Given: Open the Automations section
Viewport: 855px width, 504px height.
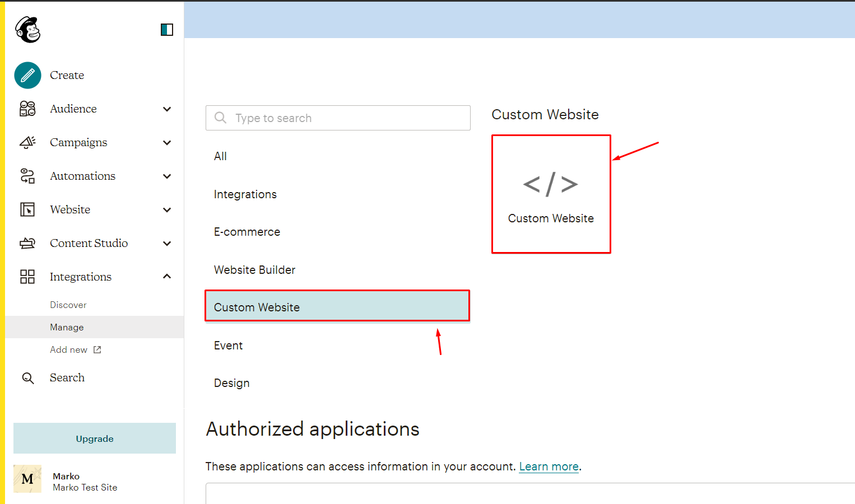Looking at the screenshot, I should coord(82,176).
